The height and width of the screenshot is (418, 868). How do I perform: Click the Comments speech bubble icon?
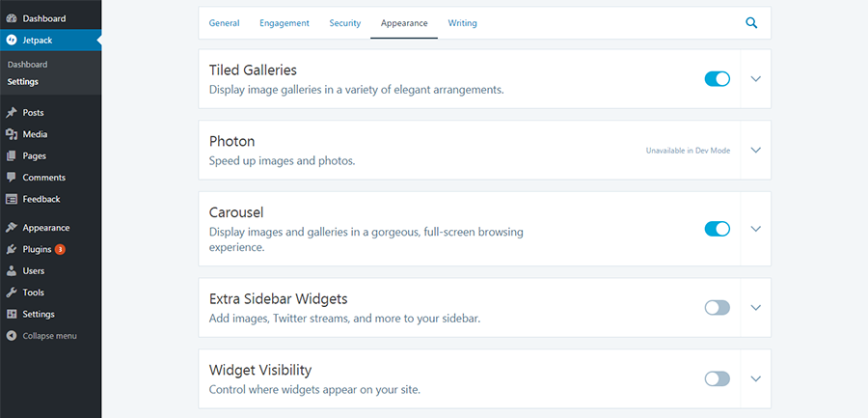[11, 178]
